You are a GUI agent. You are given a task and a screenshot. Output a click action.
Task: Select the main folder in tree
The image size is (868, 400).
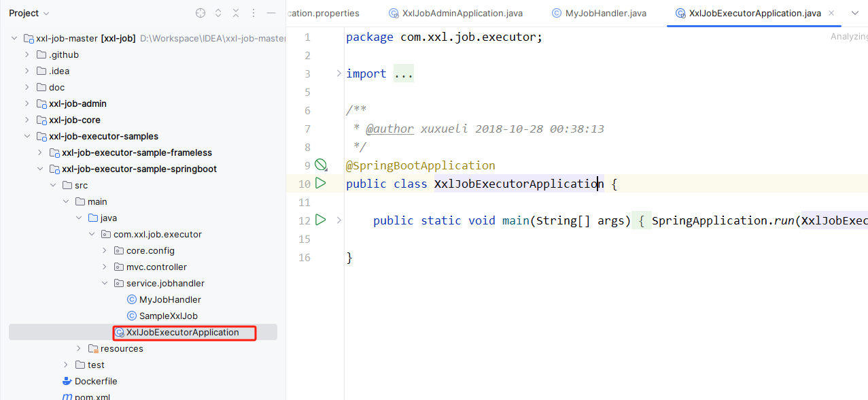point(97,201)
